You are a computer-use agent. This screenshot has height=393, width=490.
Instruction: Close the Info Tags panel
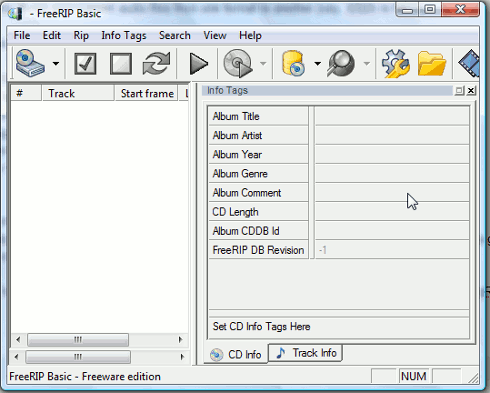471,90
